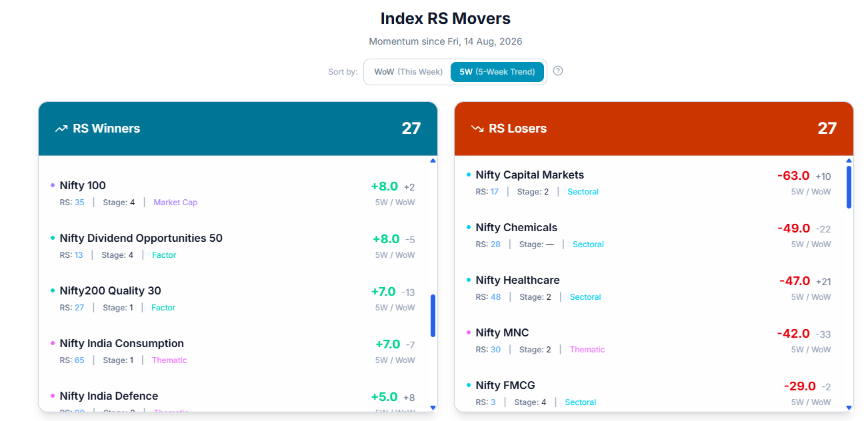Click RS value 3 of Nifty FMCG
Image resolution: width=868 pixels, height=421 pixels.
493,402
